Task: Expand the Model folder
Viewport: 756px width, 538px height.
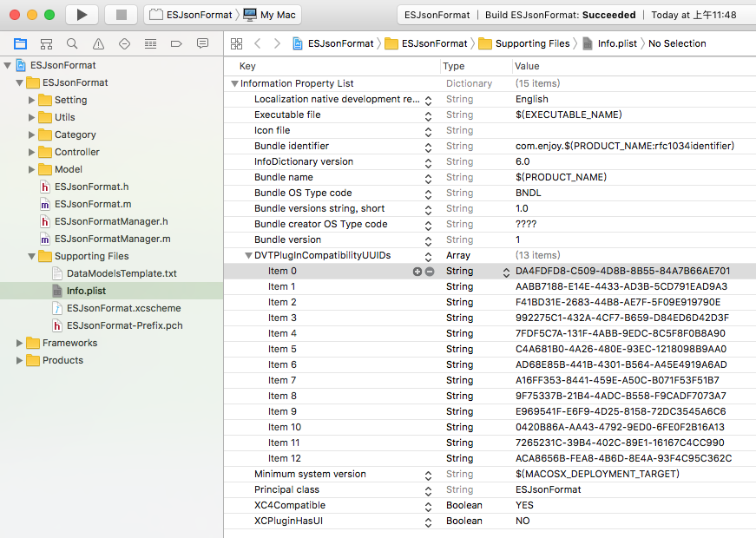Action: click(x=31, y=169)
